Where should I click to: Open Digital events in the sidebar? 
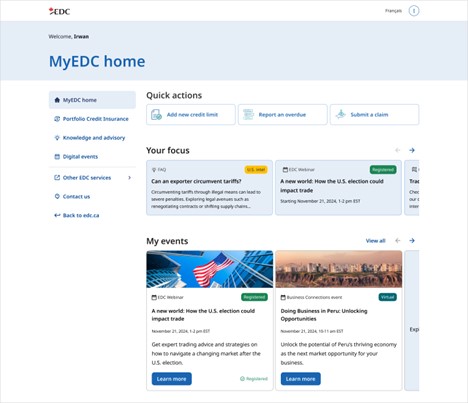point(92,157)
